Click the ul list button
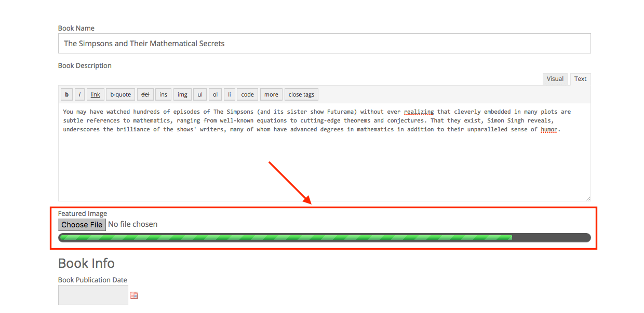644x313 pixels. coord(200,94)
